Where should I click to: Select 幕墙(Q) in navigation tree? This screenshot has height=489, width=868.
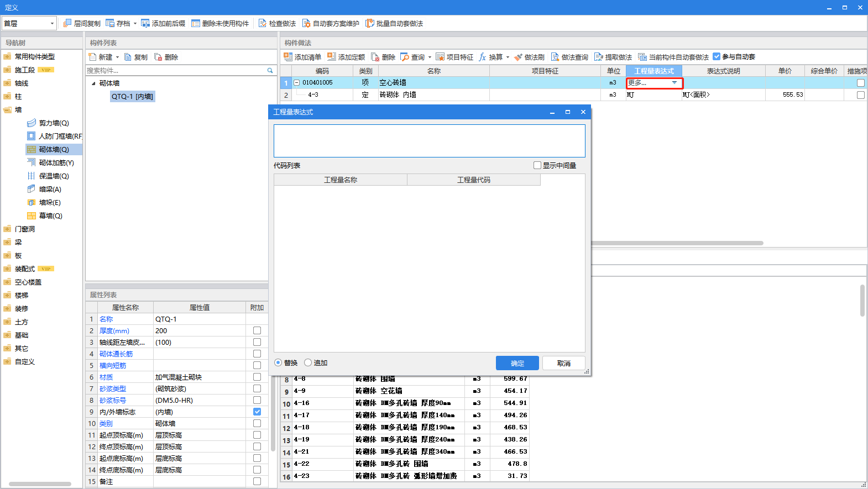45,215
